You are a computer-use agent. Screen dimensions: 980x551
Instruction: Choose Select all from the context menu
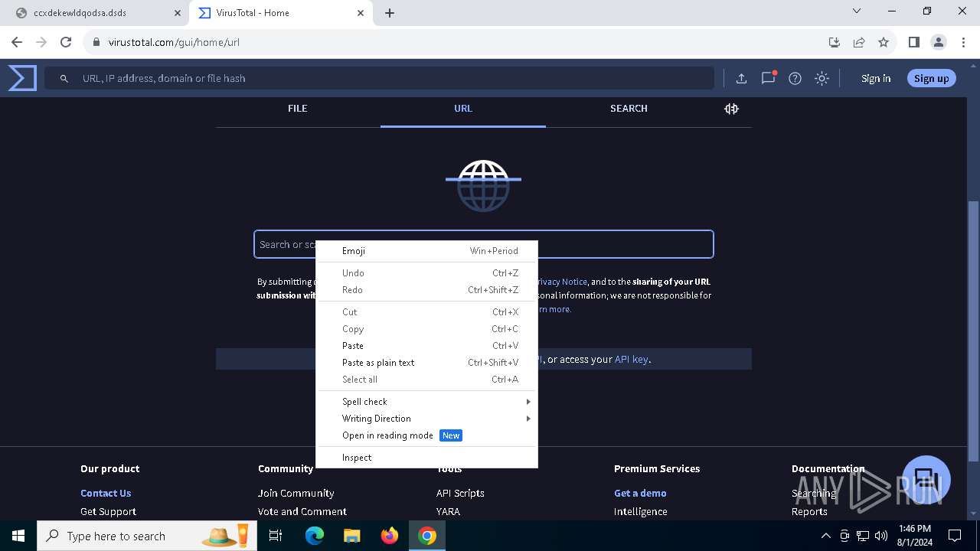pyautogui.click(x=427, y=380)
